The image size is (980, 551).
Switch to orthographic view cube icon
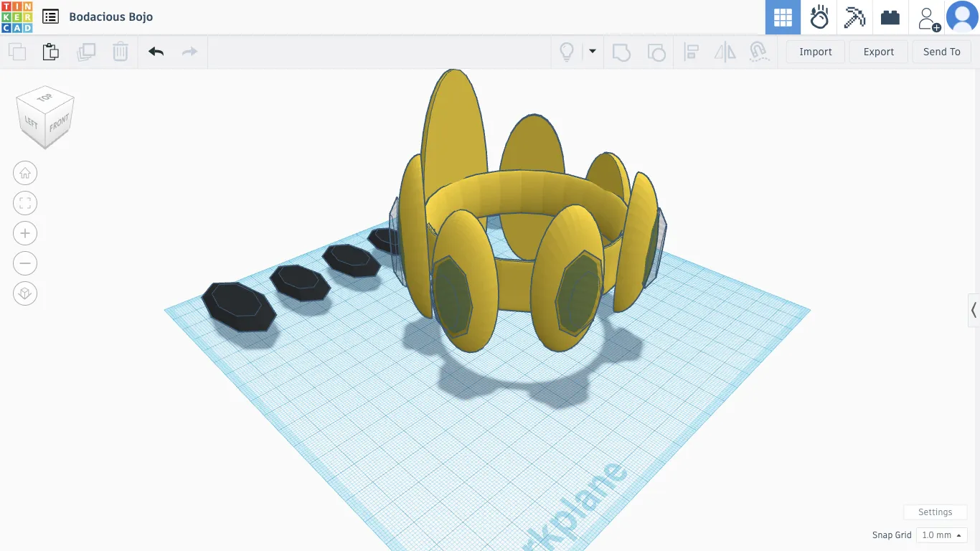click(25, 293)
